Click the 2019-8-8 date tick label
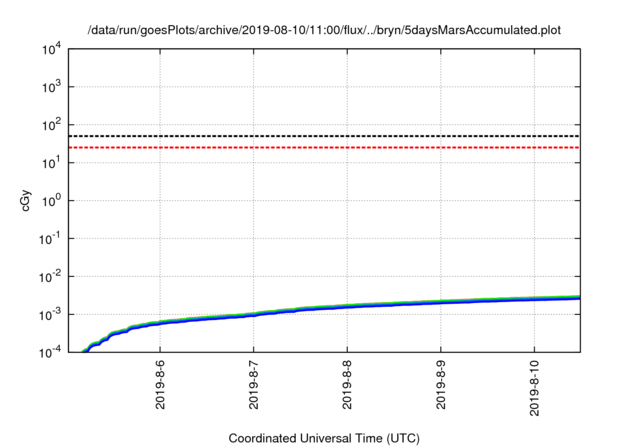 pyautogui.click(x=347, y=384)
